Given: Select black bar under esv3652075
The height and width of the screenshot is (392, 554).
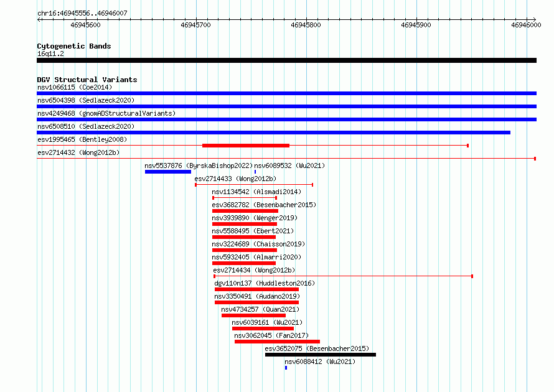Looking at the screenshot, I should (x=321, y=355).
